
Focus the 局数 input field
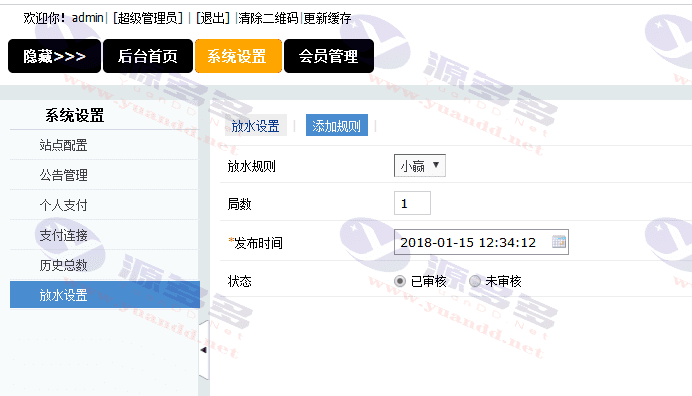412,203
